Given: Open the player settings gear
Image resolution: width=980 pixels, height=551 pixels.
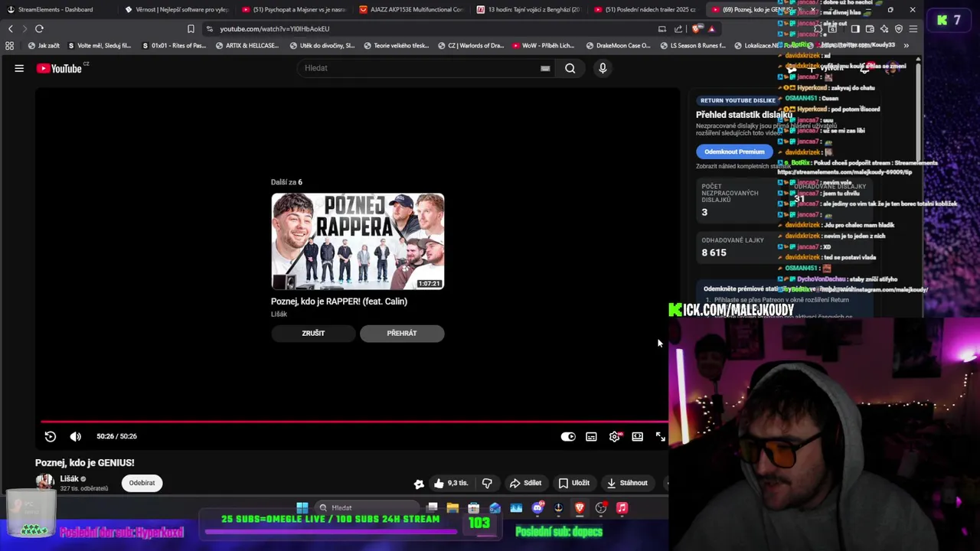Looking at the screenshot, I should pyautogui.click(x=614, y=436).
